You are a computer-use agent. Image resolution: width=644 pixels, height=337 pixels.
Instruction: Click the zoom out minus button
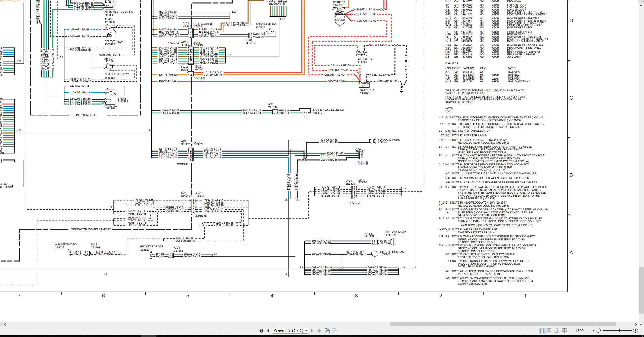coord(598,330)
